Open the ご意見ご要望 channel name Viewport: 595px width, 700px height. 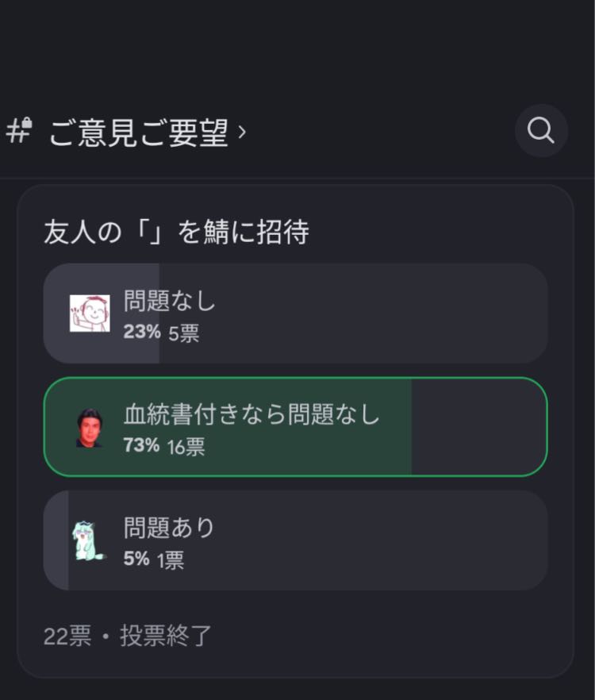point(138,132)
